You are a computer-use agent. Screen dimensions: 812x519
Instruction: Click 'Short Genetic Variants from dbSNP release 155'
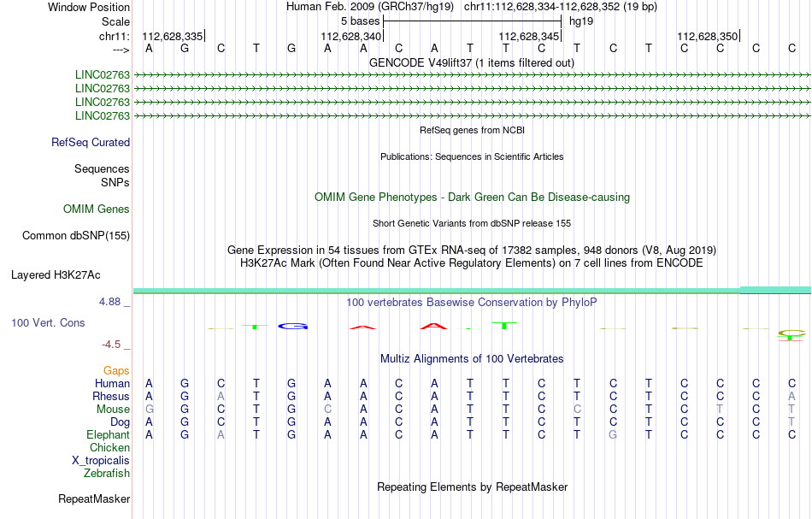(472, 223)
